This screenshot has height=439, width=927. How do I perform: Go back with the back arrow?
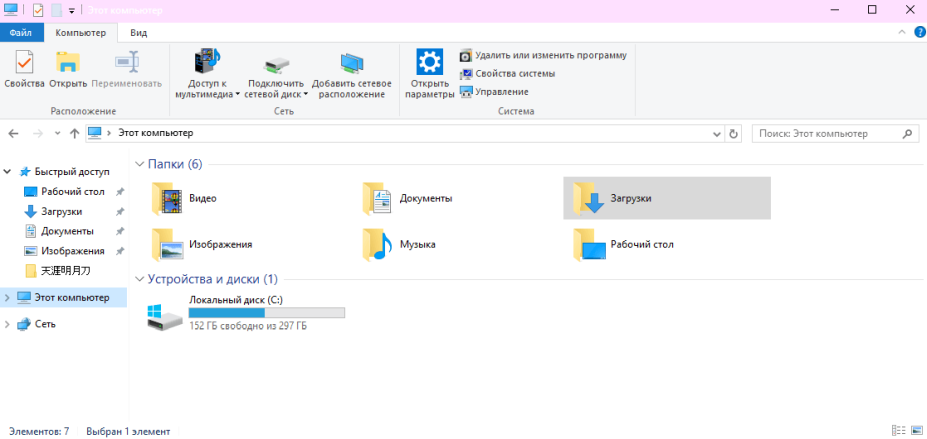pyautogui.click(x=14, y=134)
